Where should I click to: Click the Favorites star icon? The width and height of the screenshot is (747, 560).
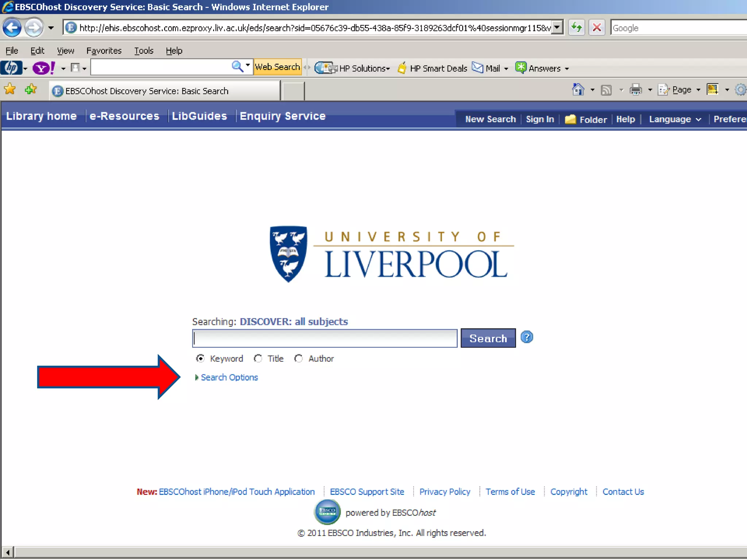[x=10, y=89]
